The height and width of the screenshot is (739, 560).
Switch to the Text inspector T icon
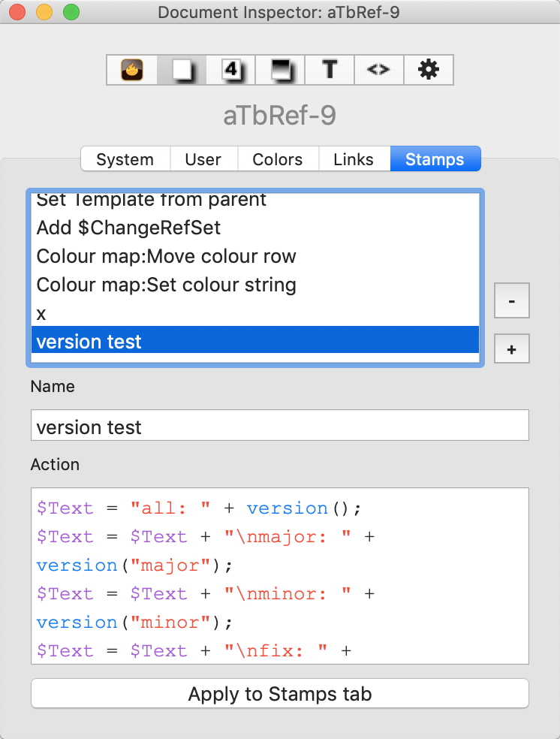coord(330,71)
